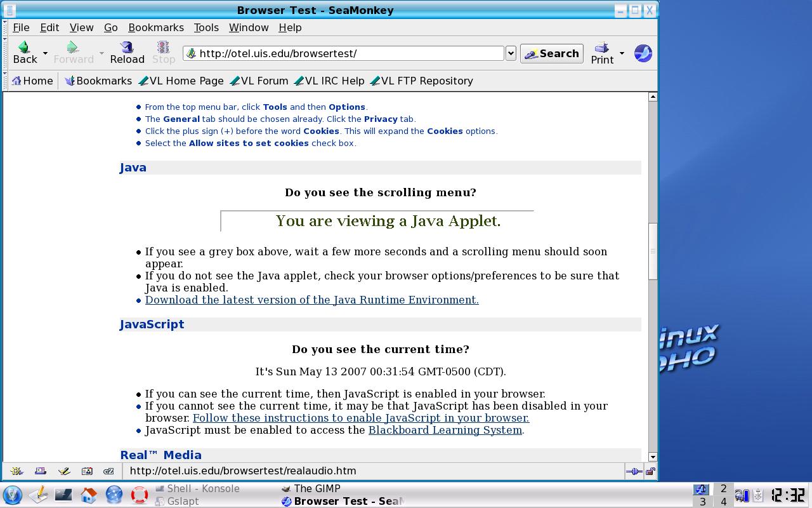Follow the enable JavaScript instructions link
The height and width of the screenshot is (508, 812).
click(x=361, y=418)
